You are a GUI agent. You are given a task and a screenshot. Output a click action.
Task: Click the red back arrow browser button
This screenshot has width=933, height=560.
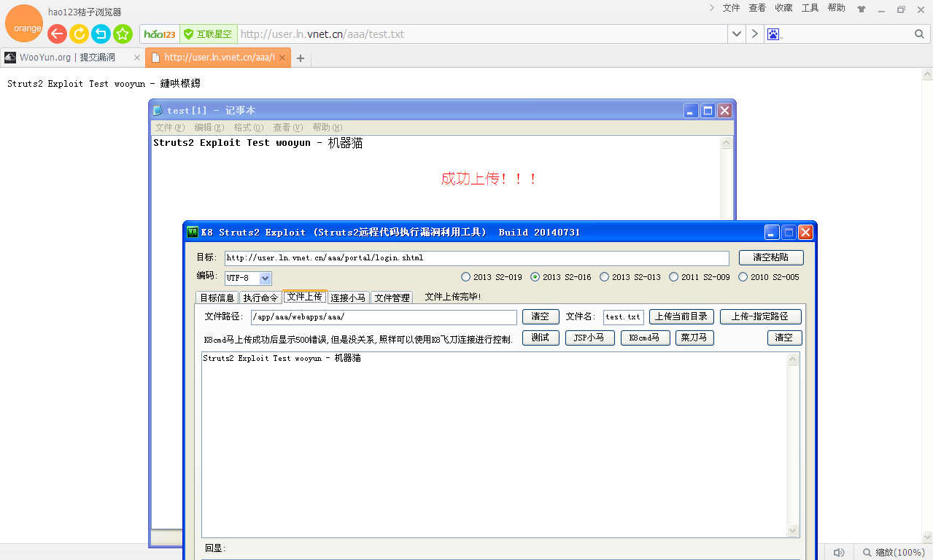tap(57, 34)
